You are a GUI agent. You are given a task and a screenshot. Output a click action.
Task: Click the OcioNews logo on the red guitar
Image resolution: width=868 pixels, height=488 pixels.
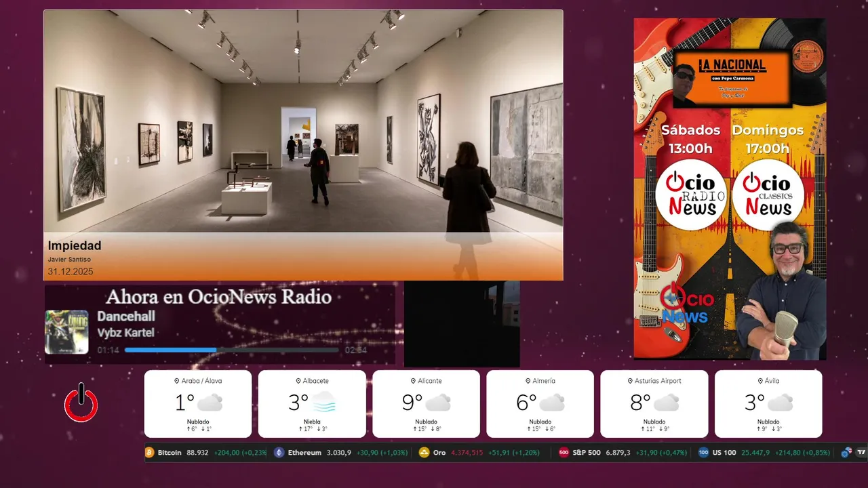(x=686, y=304)
